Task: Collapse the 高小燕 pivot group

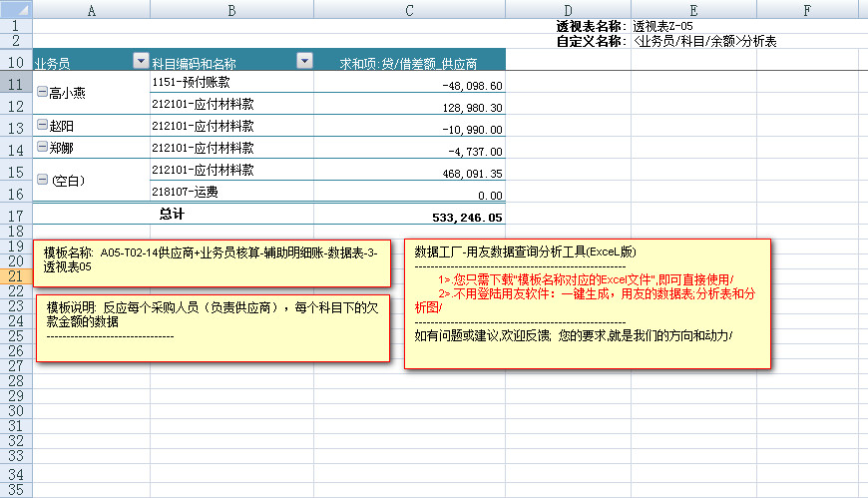Action: pos(41,92)
